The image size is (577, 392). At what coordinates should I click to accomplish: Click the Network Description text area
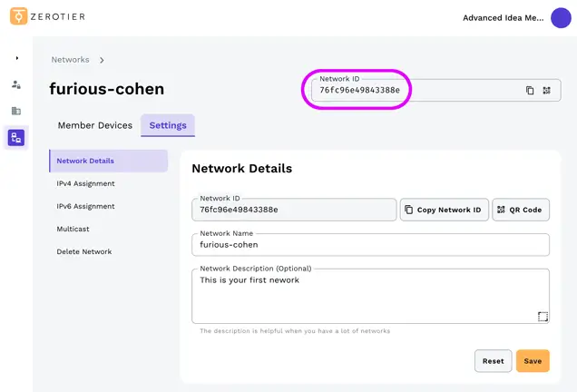coord(370,297)
